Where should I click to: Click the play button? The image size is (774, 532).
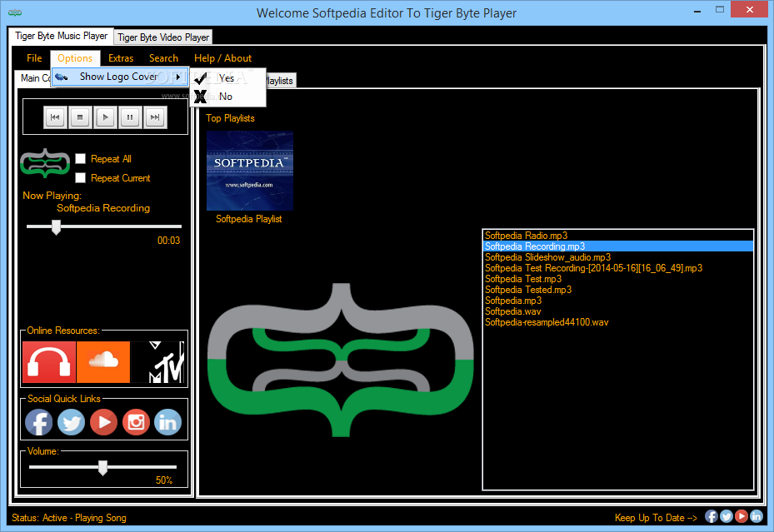pyautogui.click(x=105, y=117)
